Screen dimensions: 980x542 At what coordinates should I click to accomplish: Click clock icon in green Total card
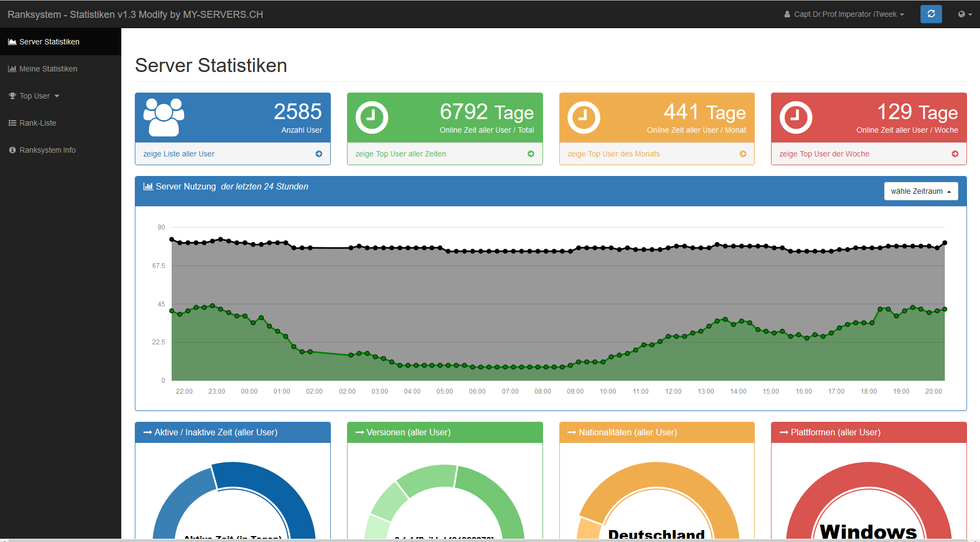[371, 117]
